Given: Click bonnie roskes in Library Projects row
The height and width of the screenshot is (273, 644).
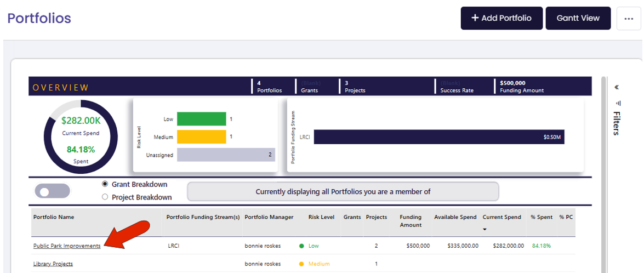Looking at the screenshot, I should tap(263, 264).
